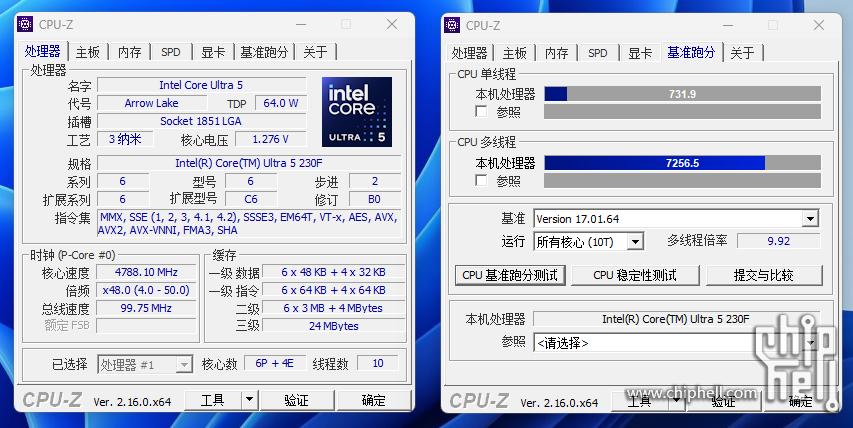853x428 pixels.
Task: Toggle the 参照 checkbox under CPU 单线程
Action: (x=481, y=112)
